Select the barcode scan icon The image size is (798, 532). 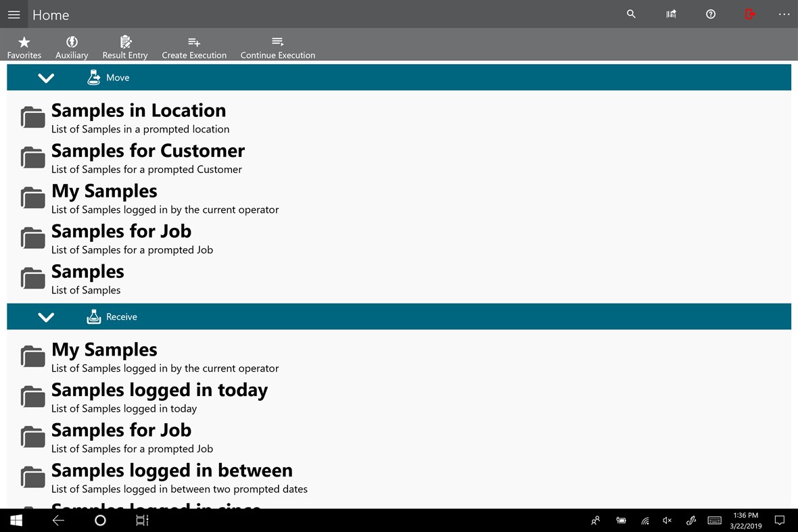(670, 14)
